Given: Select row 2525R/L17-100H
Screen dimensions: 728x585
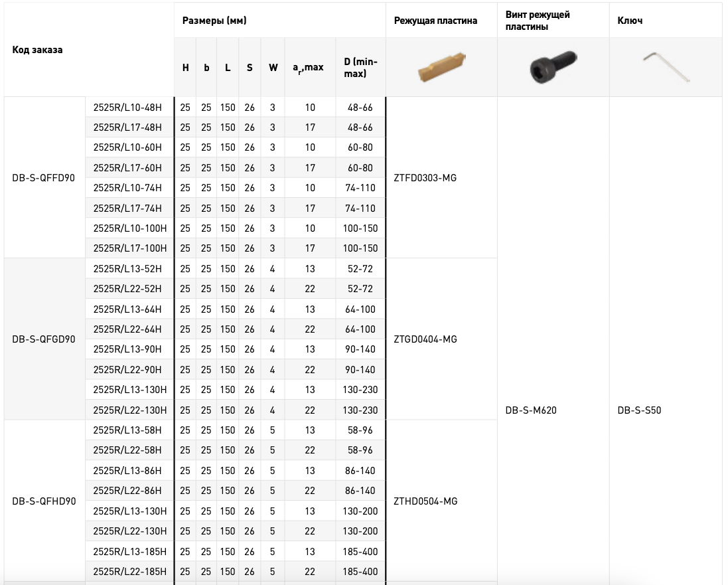Looking at the screenshot, I should pos(236,248).
